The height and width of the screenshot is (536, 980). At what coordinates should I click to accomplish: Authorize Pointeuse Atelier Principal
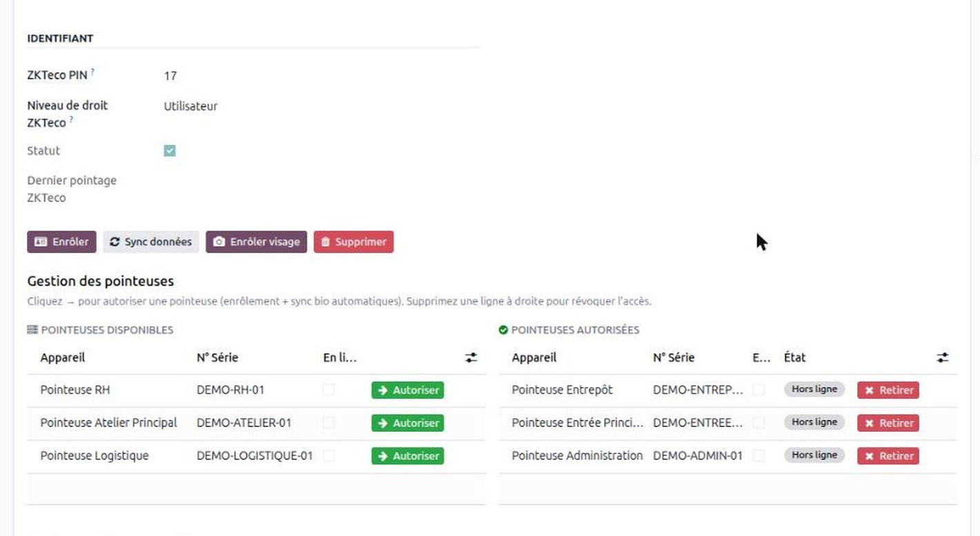pyautogui.click(x=408, y=423)
